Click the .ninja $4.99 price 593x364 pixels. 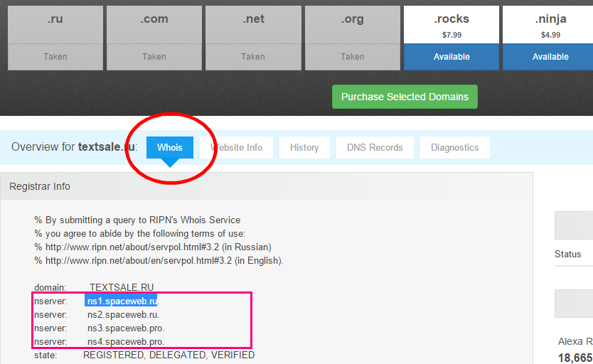point(550,35)
